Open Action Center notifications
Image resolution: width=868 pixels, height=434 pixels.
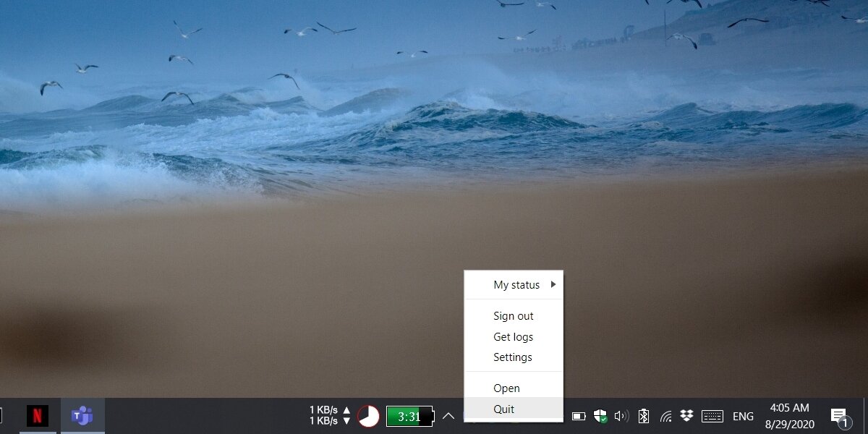click(838, 416)
